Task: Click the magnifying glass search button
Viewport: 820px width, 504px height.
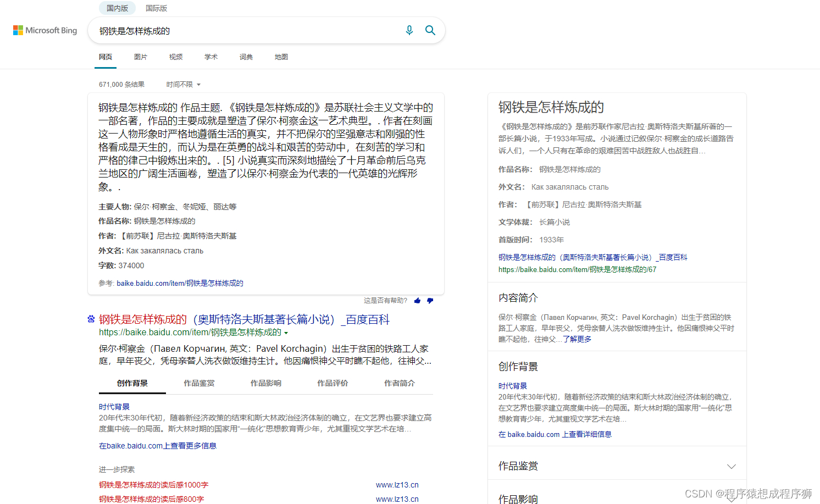Action: pyautogui.click(x=430, y=30)
